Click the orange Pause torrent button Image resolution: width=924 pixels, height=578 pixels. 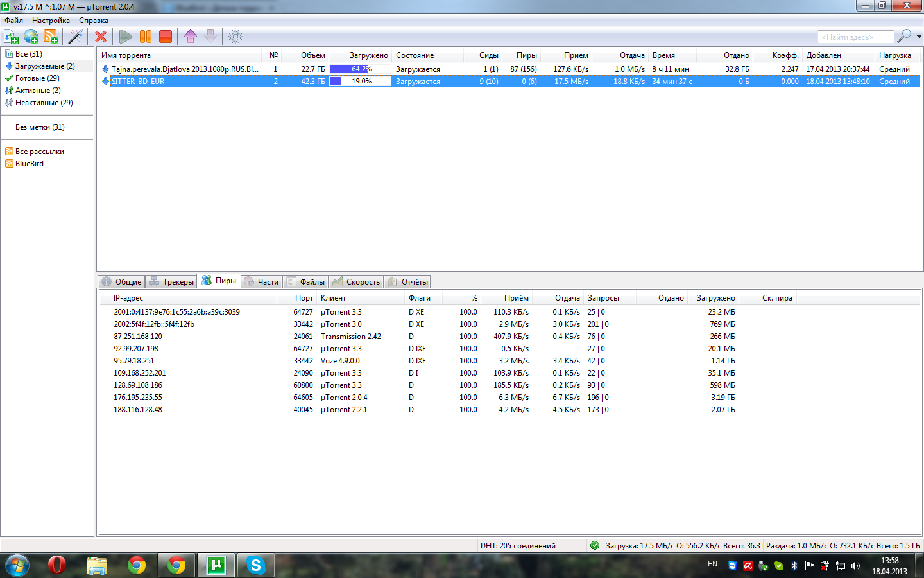(146, 37)
